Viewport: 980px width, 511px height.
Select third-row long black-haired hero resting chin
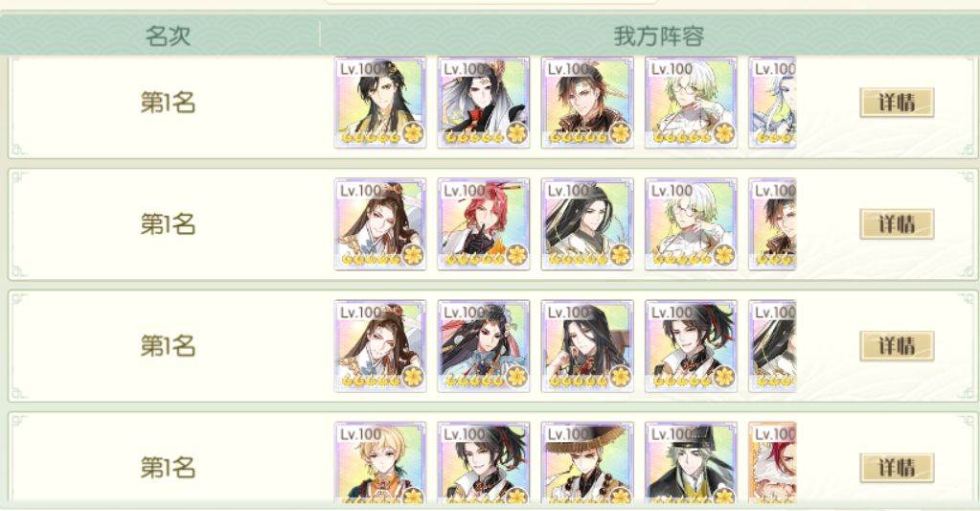587,346
